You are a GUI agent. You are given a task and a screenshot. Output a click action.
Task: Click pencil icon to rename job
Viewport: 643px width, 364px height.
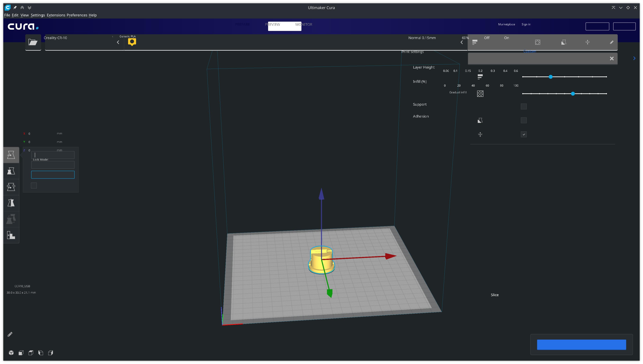coord(10,334)
